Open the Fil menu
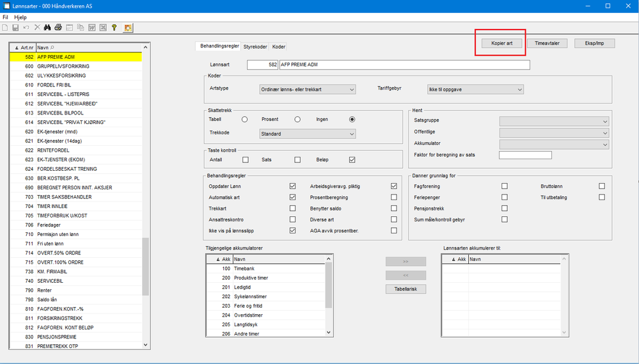639x364 pixels. coord(5,17)
